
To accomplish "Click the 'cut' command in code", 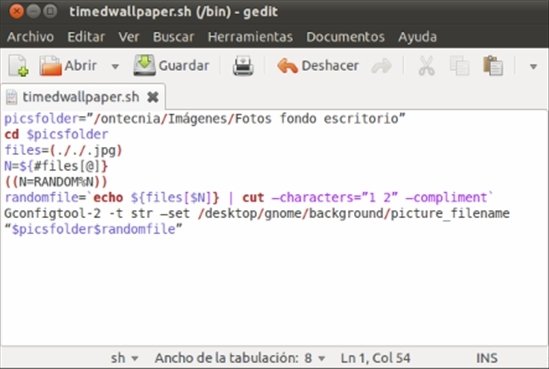I will (253, 198).
